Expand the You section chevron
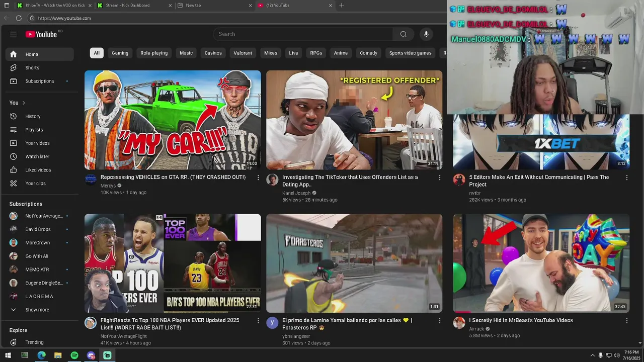 (24, 103)
